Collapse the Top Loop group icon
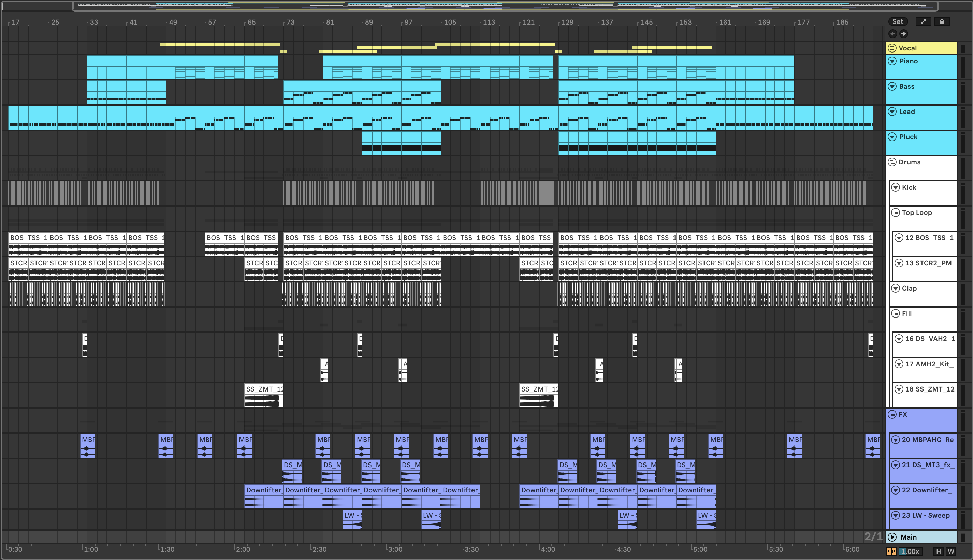 [895, 212]
